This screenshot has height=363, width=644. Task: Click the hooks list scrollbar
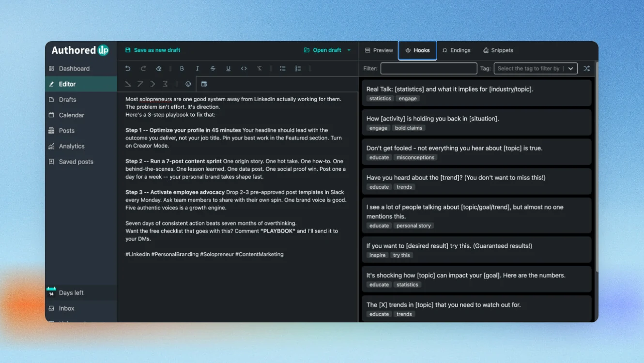click(x=596, y=167)
